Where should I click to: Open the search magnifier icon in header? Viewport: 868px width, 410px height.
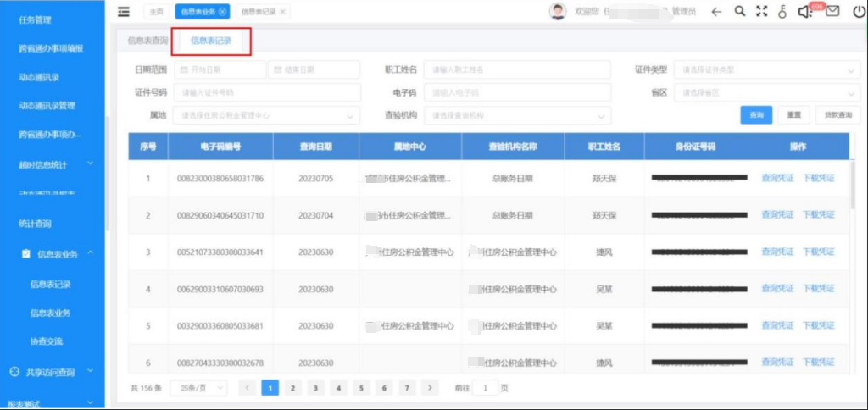(x=739, y=12)
